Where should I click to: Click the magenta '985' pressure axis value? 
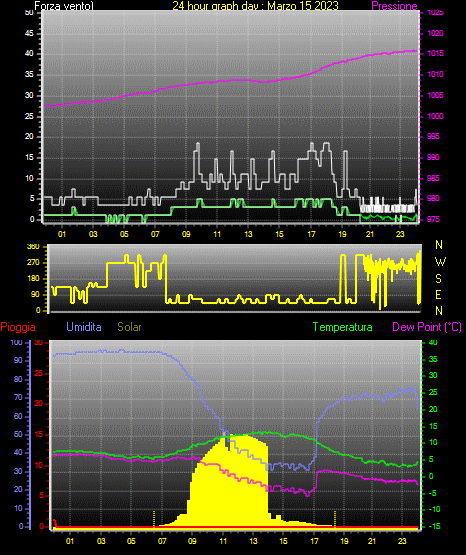434,178
